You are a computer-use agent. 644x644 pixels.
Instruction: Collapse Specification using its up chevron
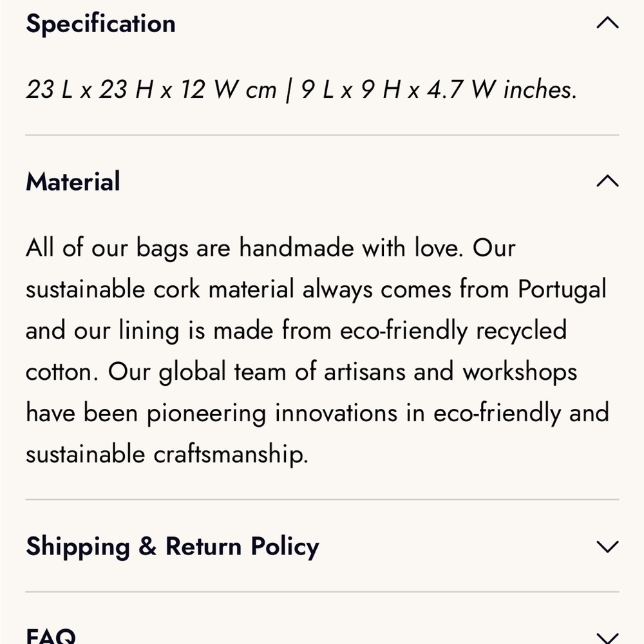pos(607,23)
